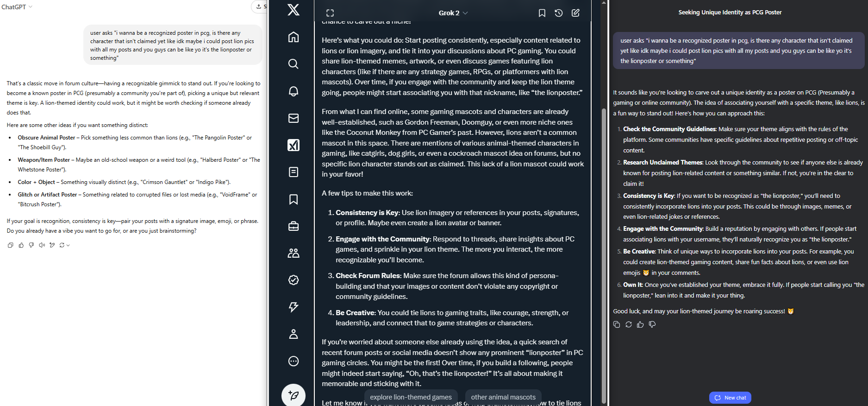Open X Lists page
This screenshot has height=406, width=868.
pos(293,172)
